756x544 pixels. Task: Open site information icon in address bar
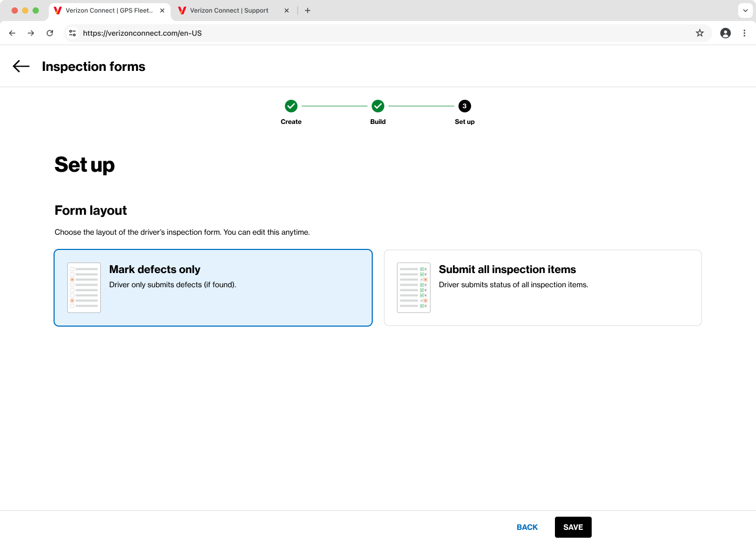coord(72,33)
